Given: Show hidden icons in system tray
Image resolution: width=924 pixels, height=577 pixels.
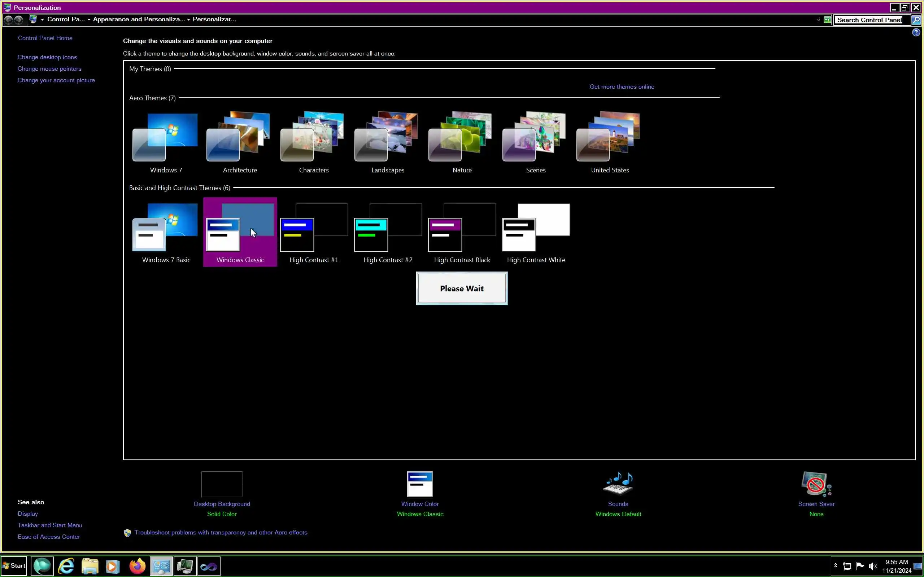Looking at the screenshot, I should click(x=836, y=565).
